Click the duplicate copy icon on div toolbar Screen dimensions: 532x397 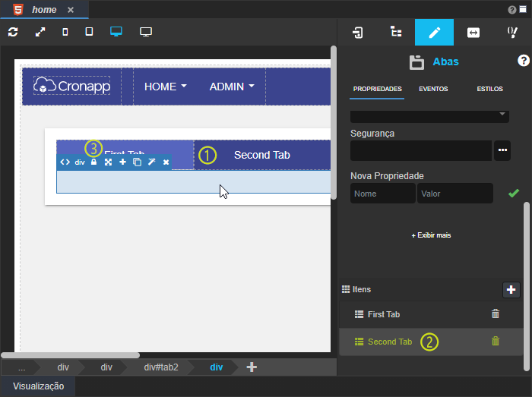point(137,162)
